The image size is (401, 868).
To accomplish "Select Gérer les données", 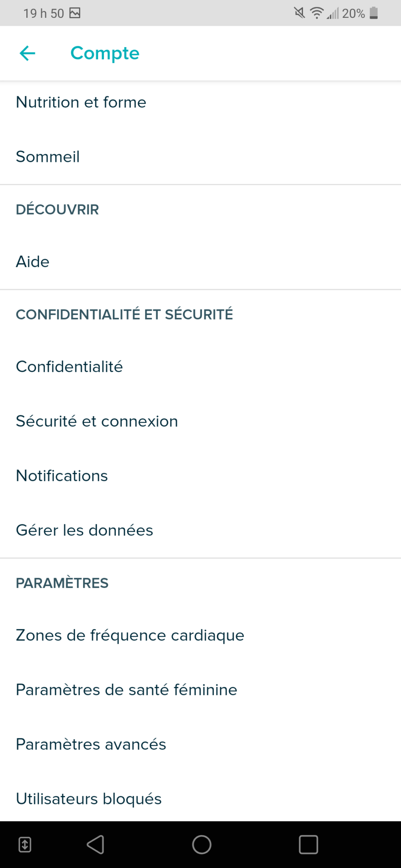I will [x=84, y=531].
